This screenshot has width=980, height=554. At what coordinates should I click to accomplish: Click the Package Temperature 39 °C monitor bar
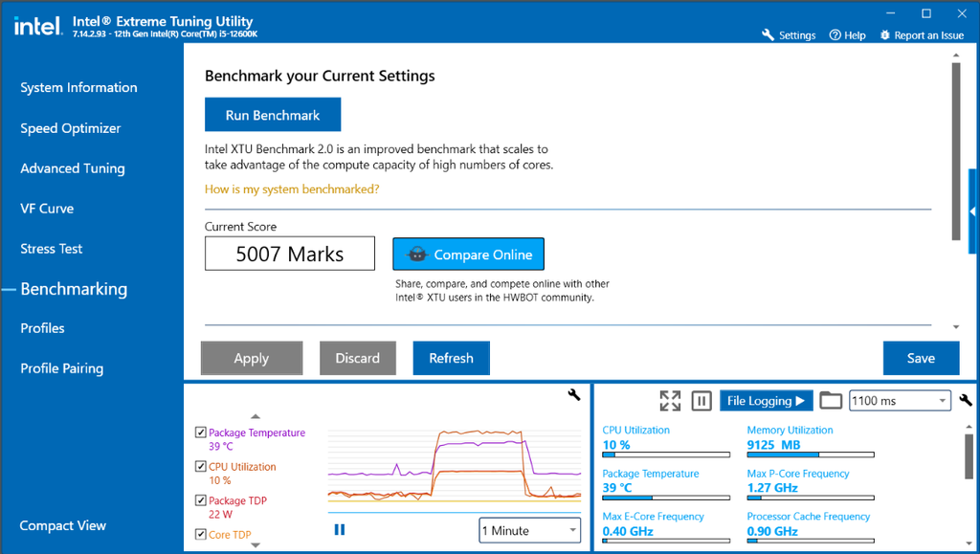point(666,498)
